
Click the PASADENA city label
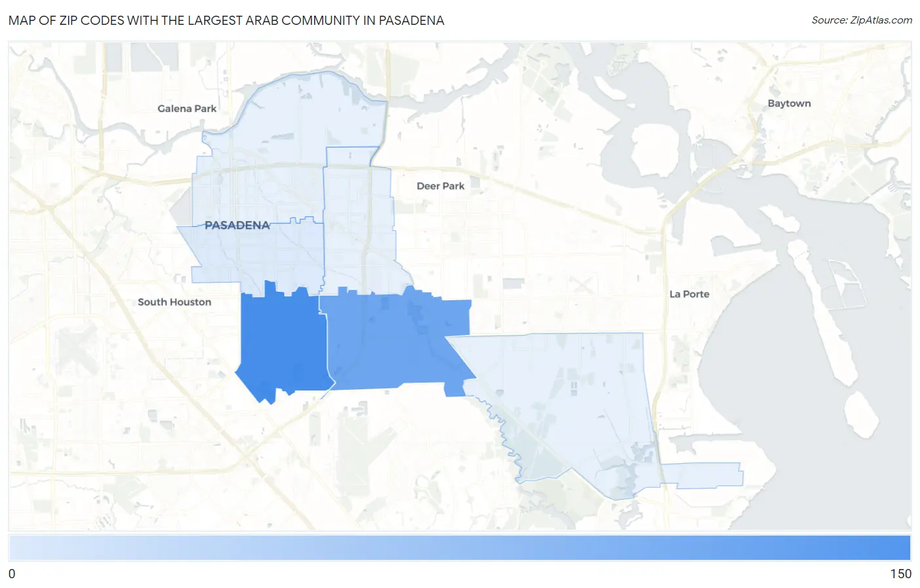[x=237, y=225]
